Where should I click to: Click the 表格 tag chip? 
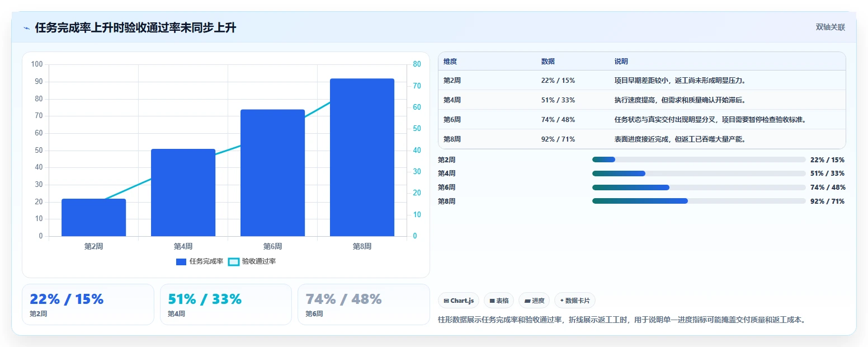click(x=499, y=301)
